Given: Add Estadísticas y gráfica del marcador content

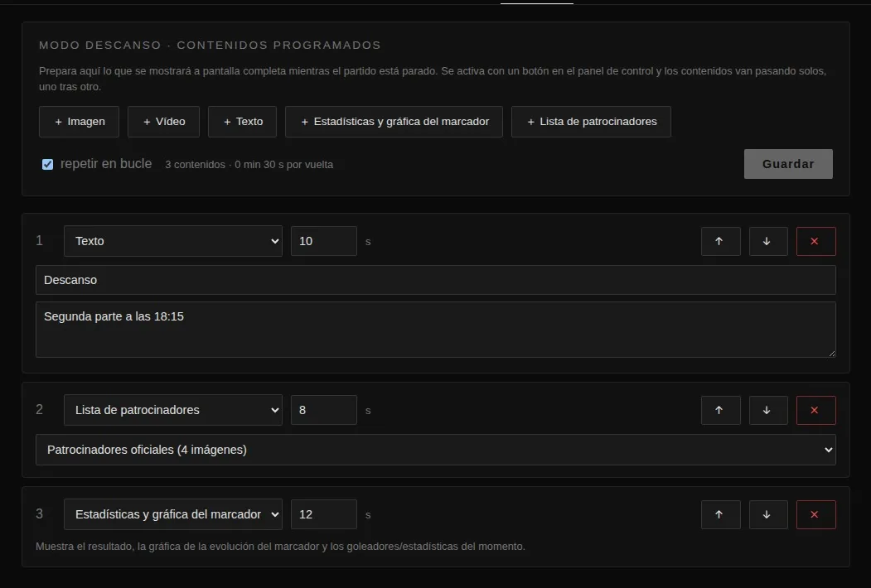Looking at the screenshot, I should pyautogui.click(x=394, y=122).
